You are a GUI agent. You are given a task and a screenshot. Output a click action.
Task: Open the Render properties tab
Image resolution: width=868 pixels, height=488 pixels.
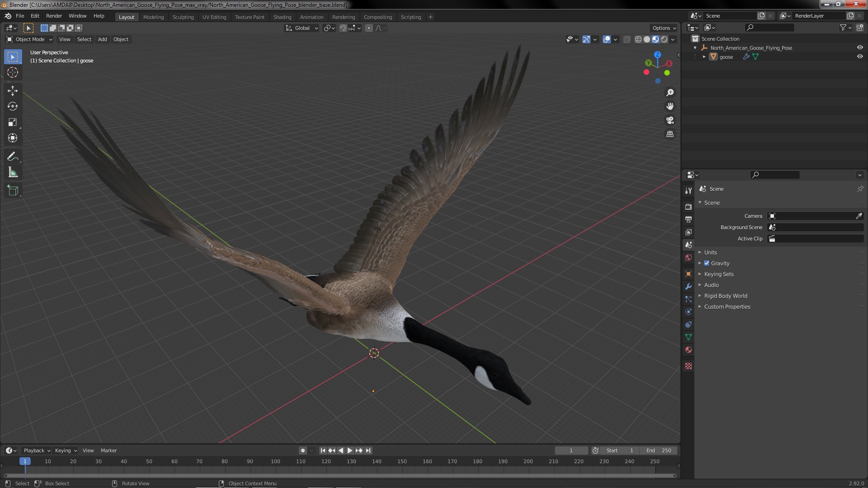(689, 206)
